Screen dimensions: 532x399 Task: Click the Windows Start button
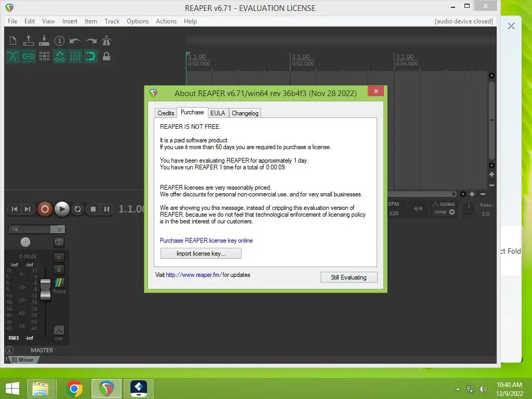12,389
